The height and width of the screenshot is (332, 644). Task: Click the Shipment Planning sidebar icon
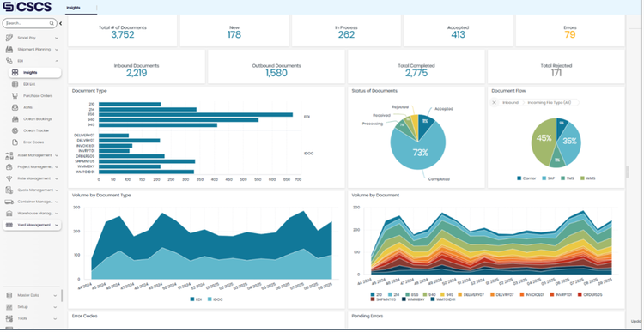click(9, 50)
